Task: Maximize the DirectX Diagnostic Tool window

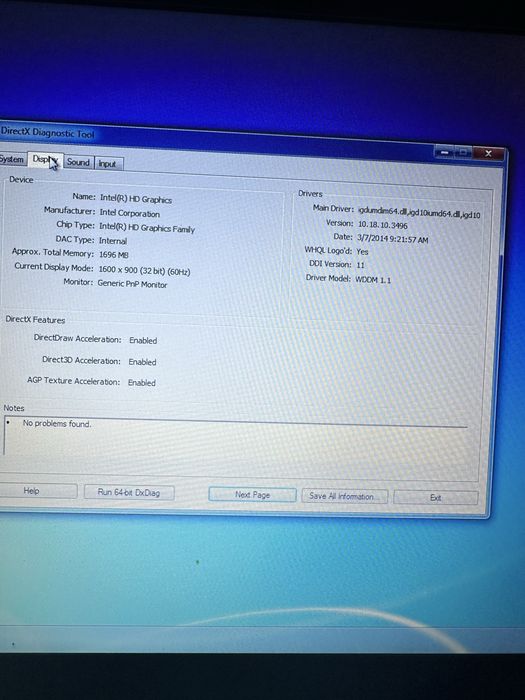Action: (x=463, y=153)
